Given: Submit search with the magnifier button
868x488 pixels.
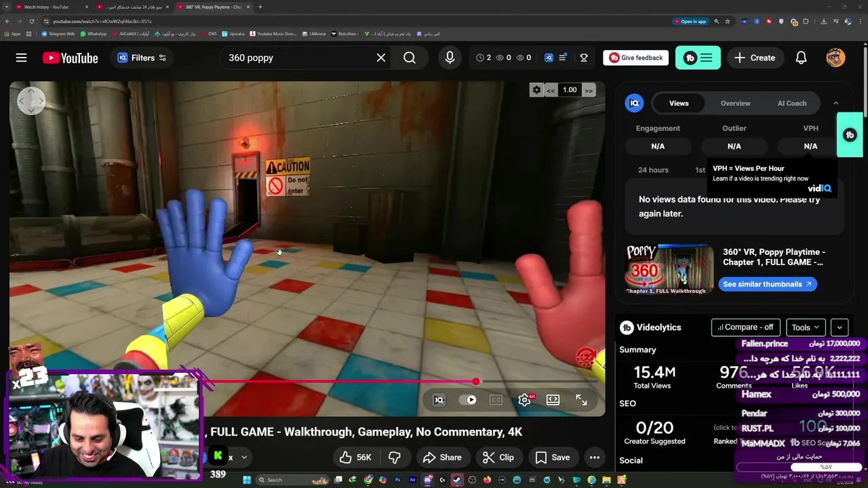Looking at the screenshot, I should tap(410, 58).
